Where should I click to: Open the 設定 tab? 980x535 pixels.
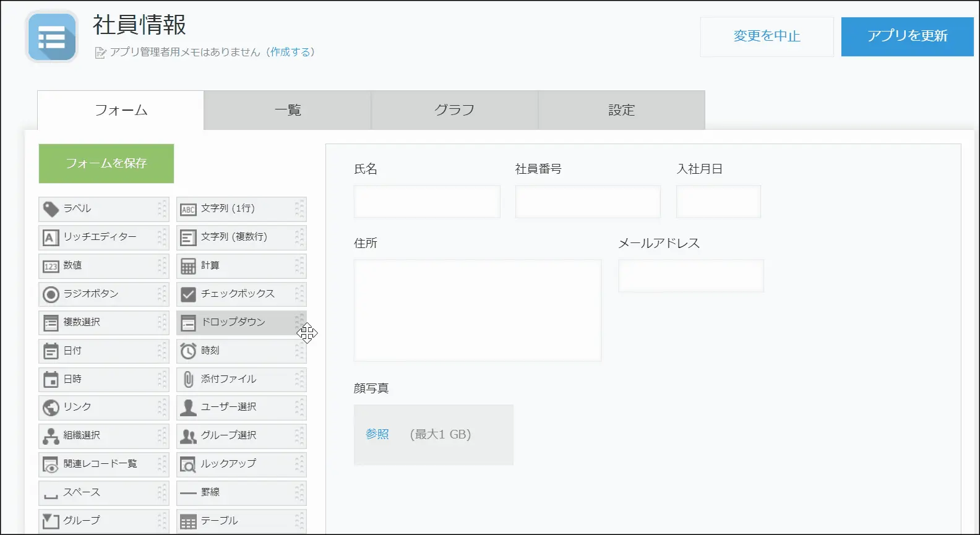pos(621,110)
